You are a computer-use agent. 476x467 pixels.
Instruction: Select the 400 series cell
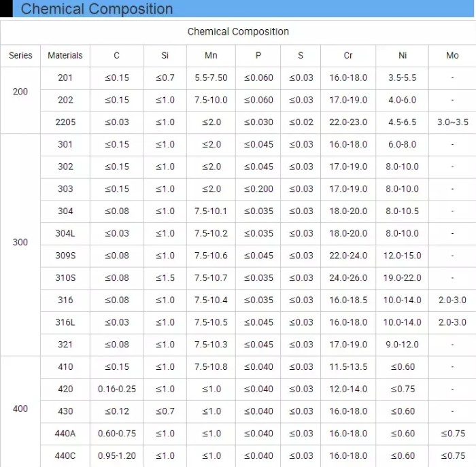[x=20, y=409]
